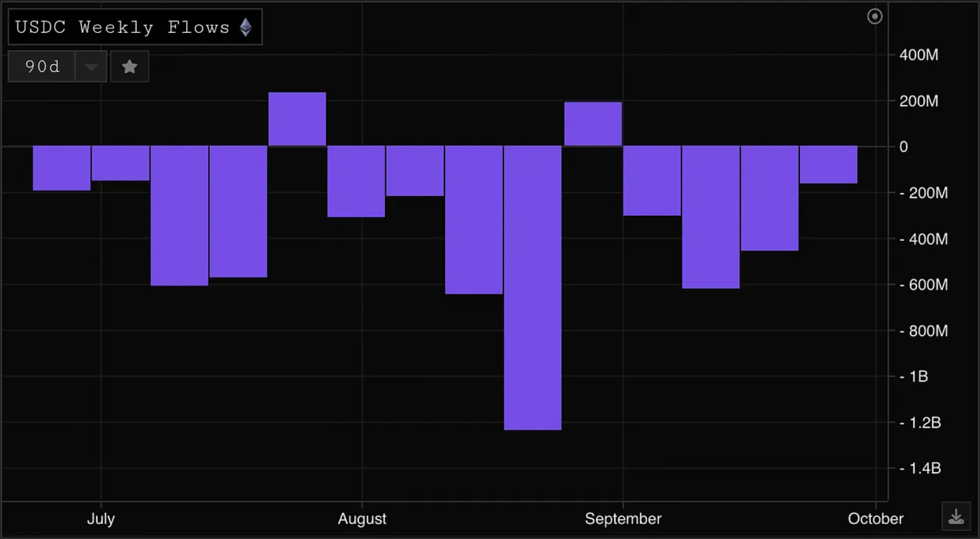Open the 90d timeframe dropdown arrow

coord(91,67)
